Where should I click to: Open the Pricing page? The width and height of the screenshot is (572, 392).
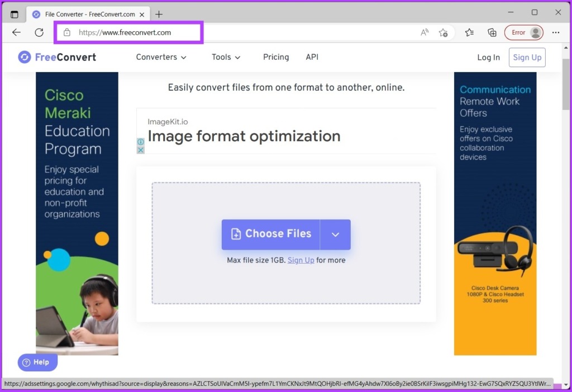tap(276, 57)
